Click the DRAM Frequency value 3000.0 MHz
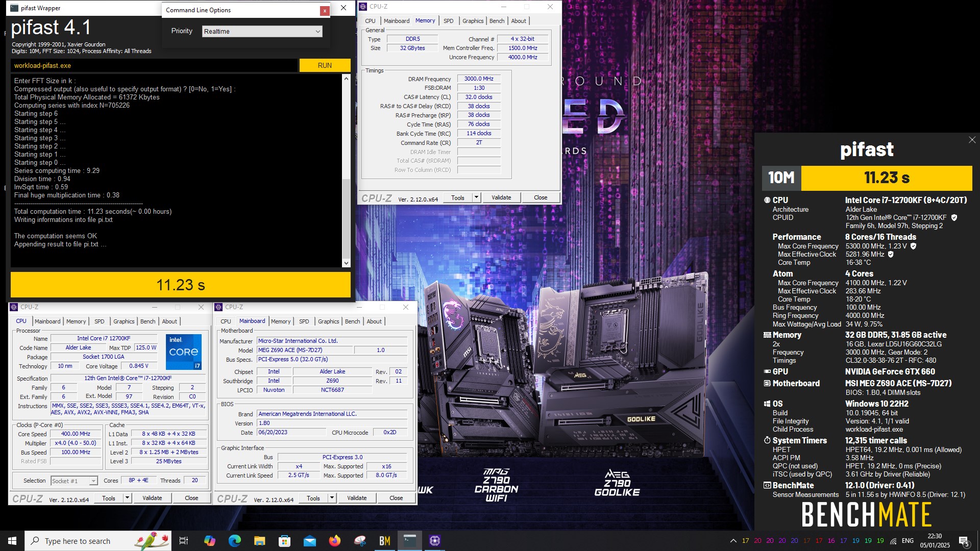The height and width of the screenshot is (551, 980). click(479, 79)
